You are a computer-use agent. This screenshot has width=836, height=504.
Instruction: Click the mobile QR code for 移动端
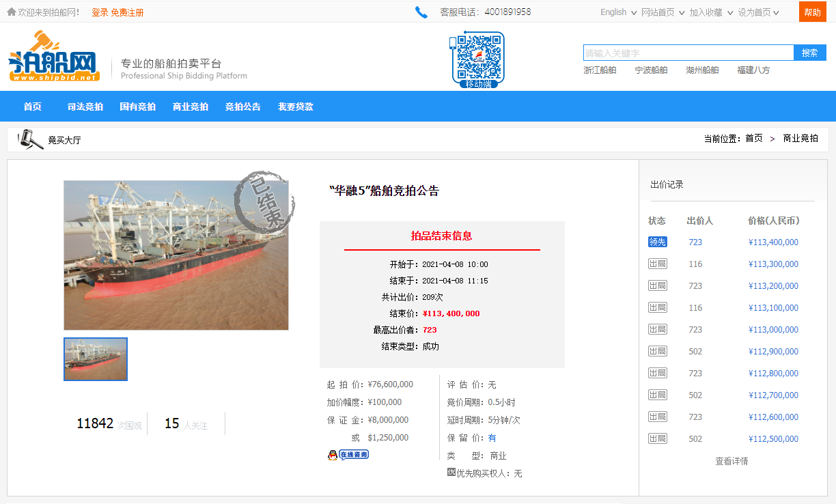pos(478,59)
